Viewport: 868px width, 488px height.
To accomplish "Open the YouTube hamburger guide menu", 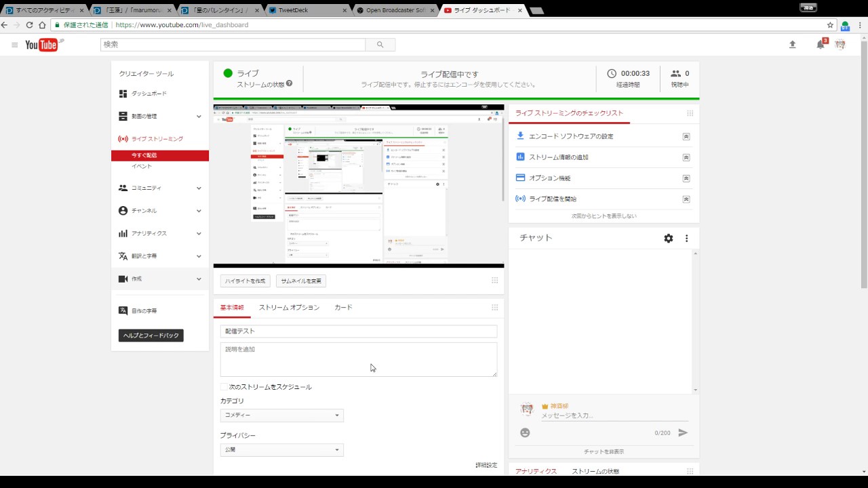I will point(14,45).
